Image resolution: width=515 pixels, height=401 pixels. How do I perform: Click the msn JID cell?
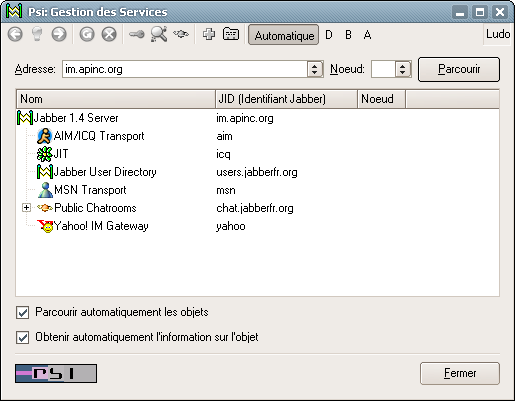tap(226, 190)
